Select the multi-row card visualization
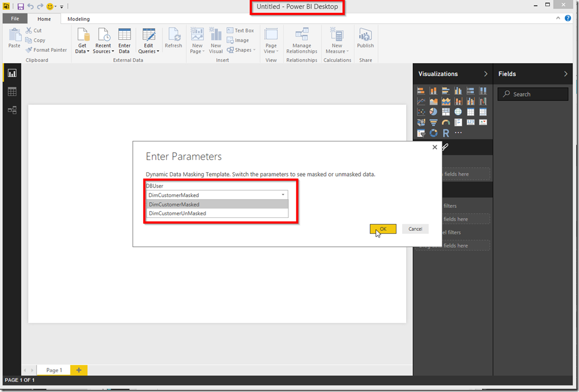The width and height of the screenshot is (579, 392). click(458, 122)
